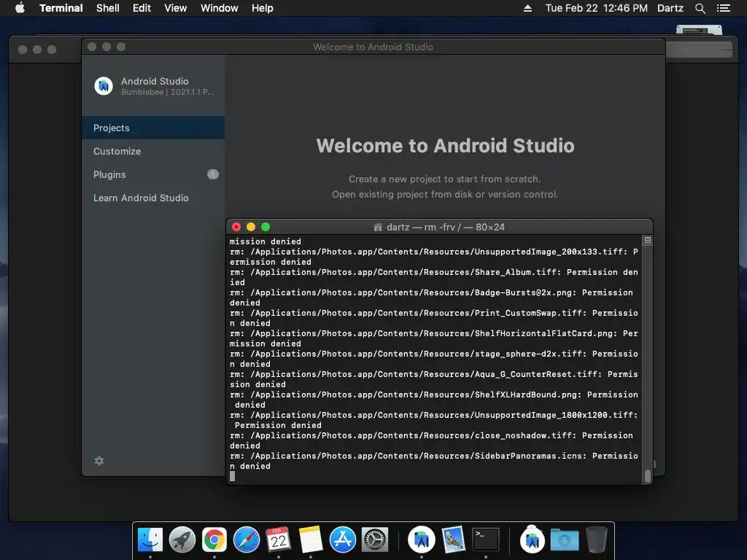Open Window menu in menu bar
Viewport: 747px width, 560px height.
(219, 8)
